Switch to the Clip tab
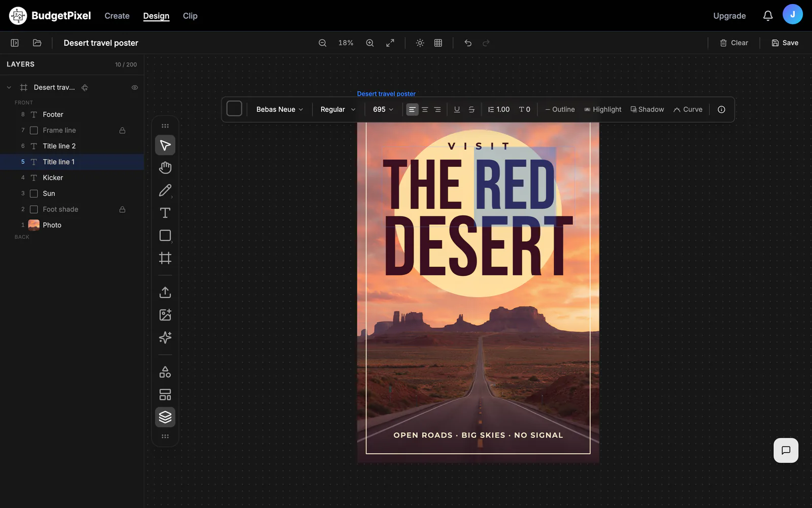The image size is (812, 508). [190, 16]
